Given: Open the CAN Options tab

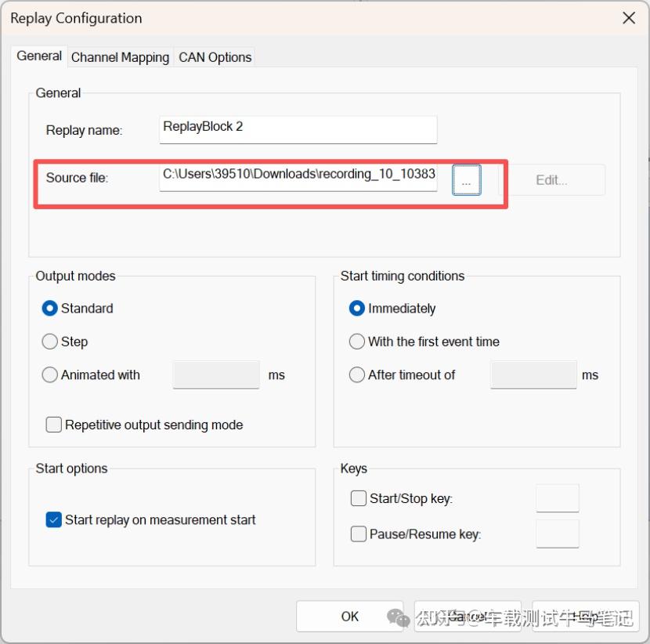Looking at the screenshot, I should click(215, 57).
